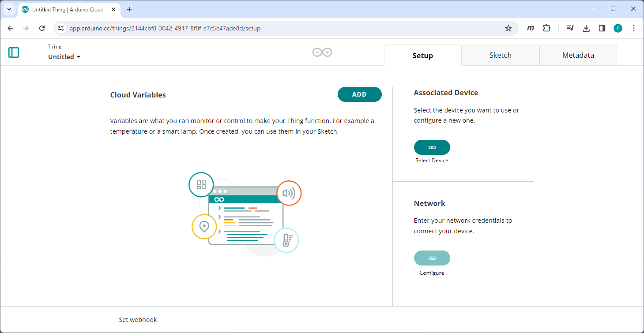Viewport: 644px width, 333px height.
Task: Open browser Downloads from the toolbar
Action: coord(586,28)
